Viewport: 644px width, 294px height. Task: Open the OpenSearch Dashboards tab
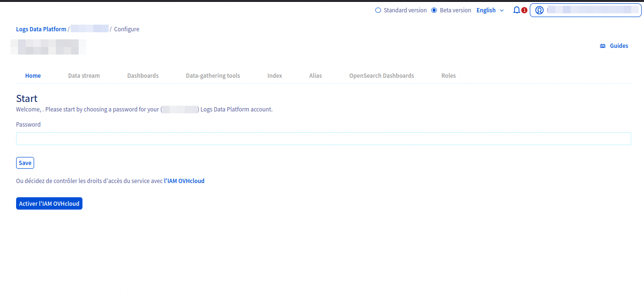pyautogui.click(x=381, y=76)
